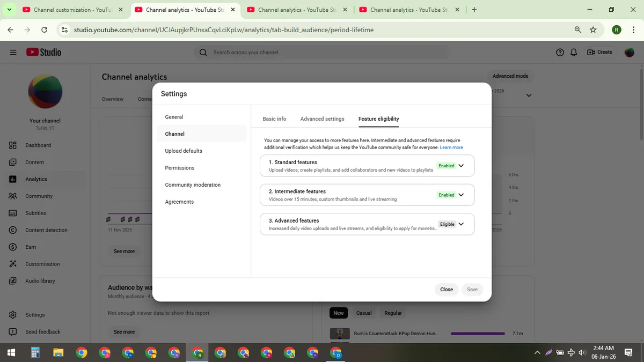
Task: Select the Regular audience chip
Action: pos(393,313)
